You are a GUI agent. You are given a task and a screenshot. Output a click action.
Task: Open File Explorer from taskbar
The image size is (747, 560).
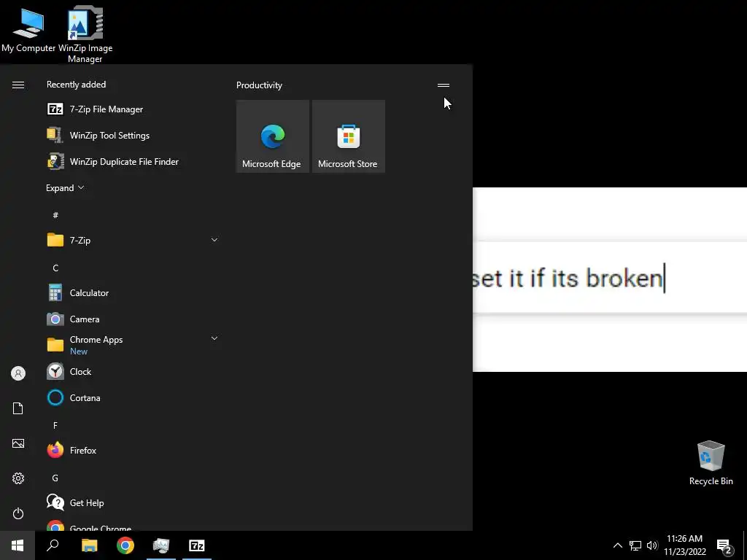pos(89,545)
